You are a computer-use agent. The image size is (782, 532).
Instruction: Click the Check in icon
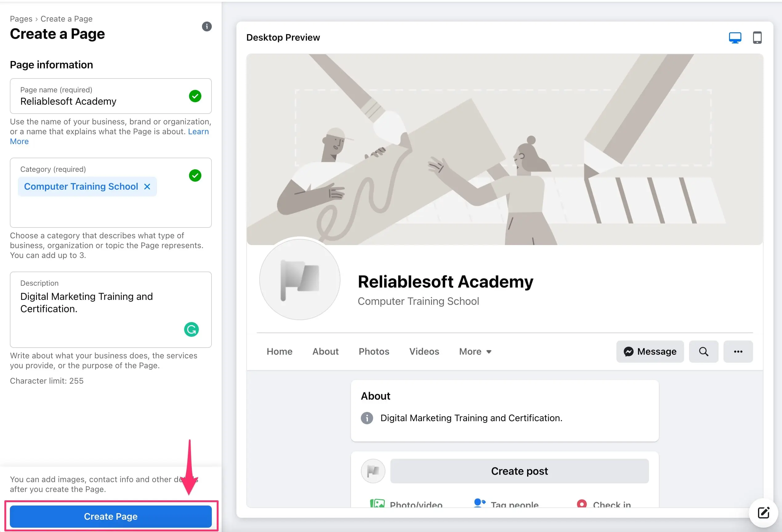[582, 504]
